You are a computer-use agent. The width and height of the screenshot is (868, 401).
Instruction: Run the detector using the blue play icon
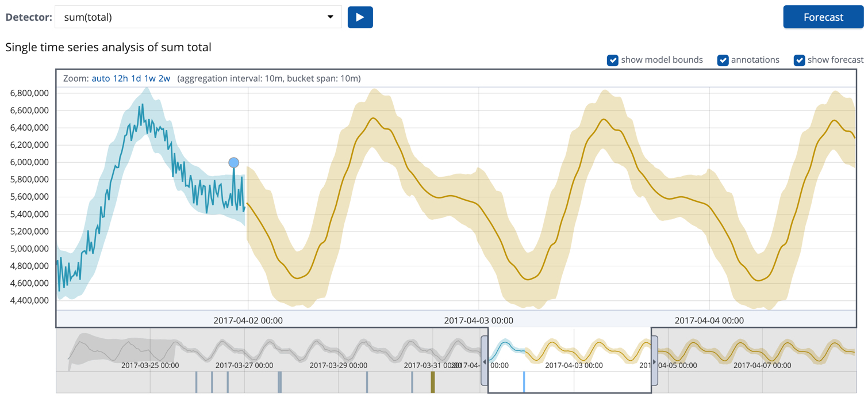tap(360, 17)
